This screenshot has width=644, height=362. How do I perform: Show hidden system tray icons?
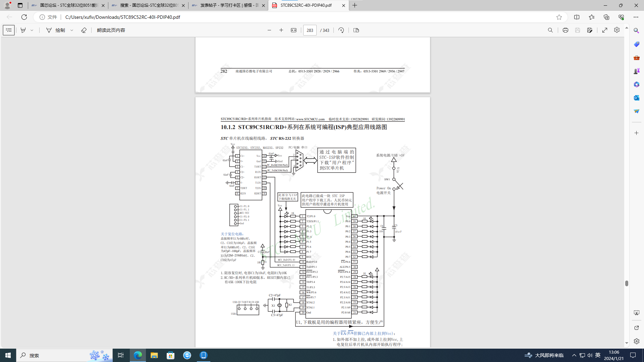[x=574, y=355]
